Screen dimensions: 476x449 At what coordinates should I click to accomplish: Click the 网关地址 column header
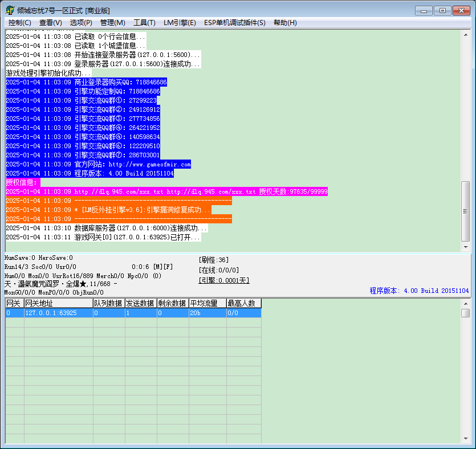pos(58,303)
